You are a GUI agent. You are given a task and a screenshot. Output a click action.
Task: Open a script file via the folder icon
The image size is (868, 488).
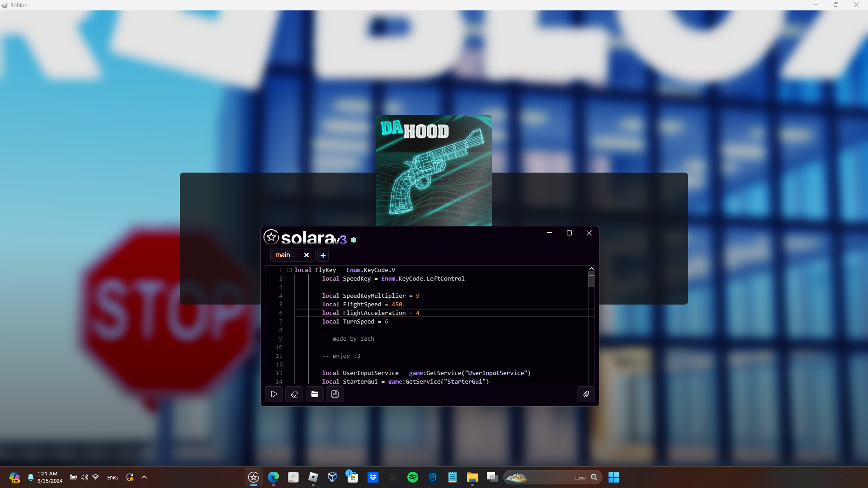pos(315,394)
